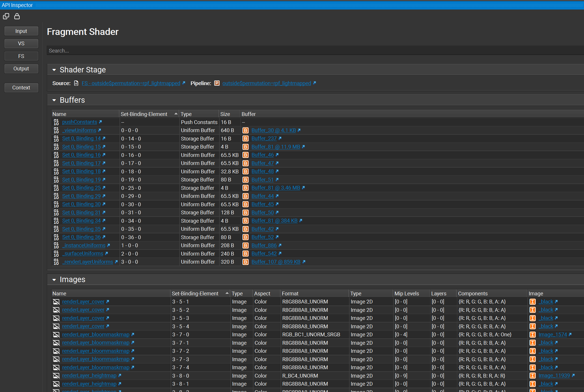
Task: Open the _renderLayerUniforms buffer link
Action: coord(87,262)
